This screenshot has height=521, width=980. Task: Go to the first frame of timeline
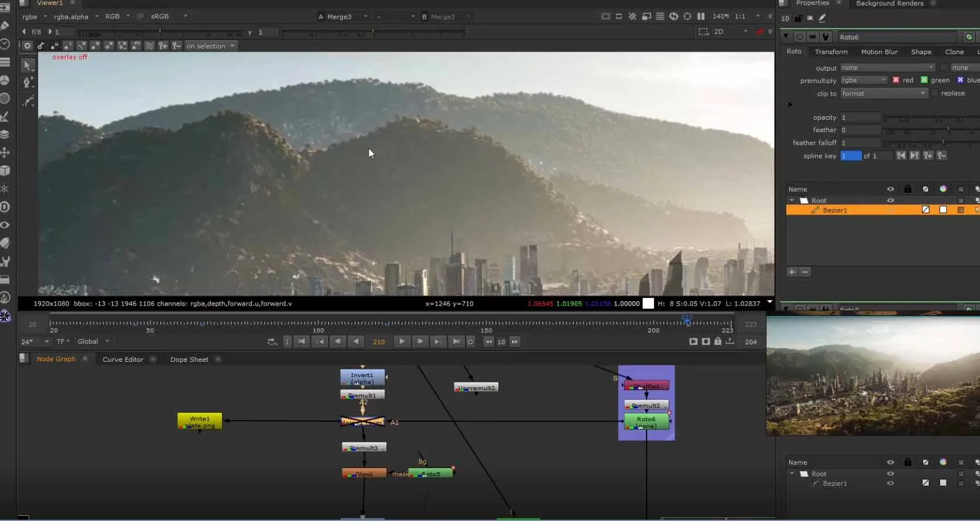coord(302,341)
